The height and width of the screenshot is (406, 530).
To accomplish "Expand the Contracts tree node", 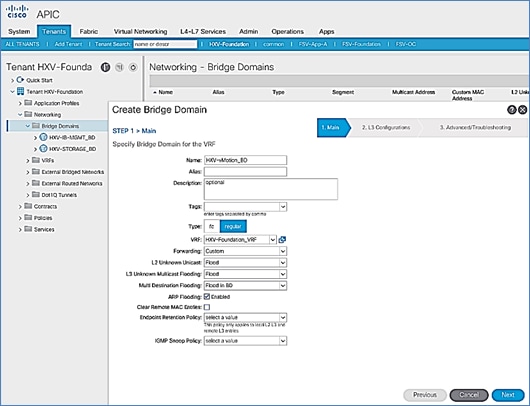I will (20, 206).
